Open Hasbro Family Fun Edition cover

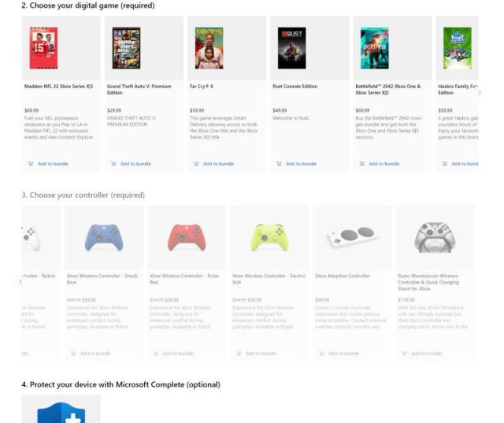pyautogui.click(x=458, y=48)
